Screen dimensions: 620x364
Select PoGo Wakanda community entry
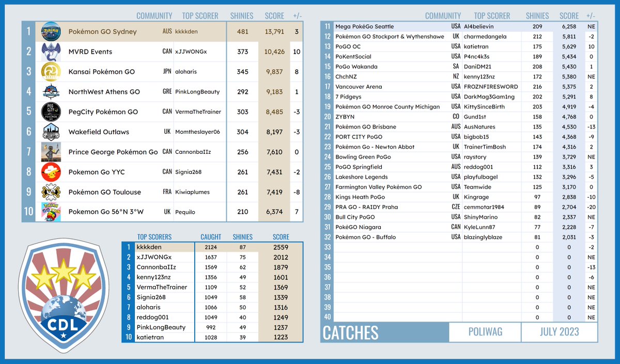[x=357, y=67]
